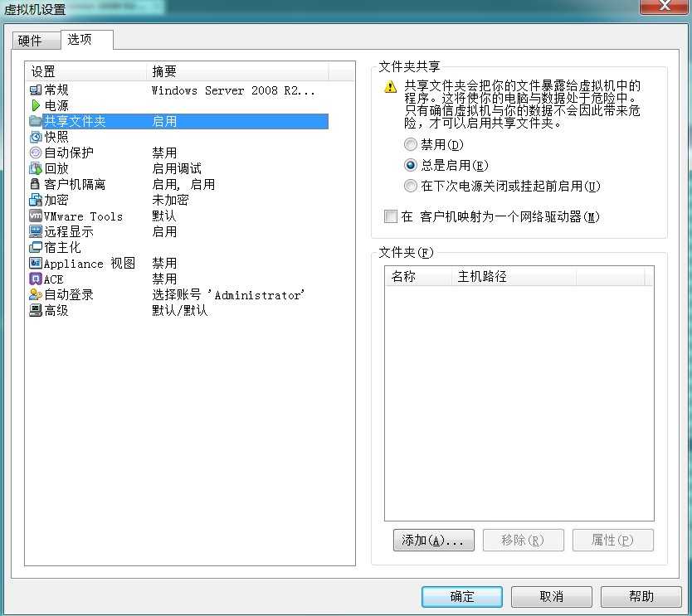Select the 远程显示 row label
692x616 pixels.
click(x=68, y=231)
